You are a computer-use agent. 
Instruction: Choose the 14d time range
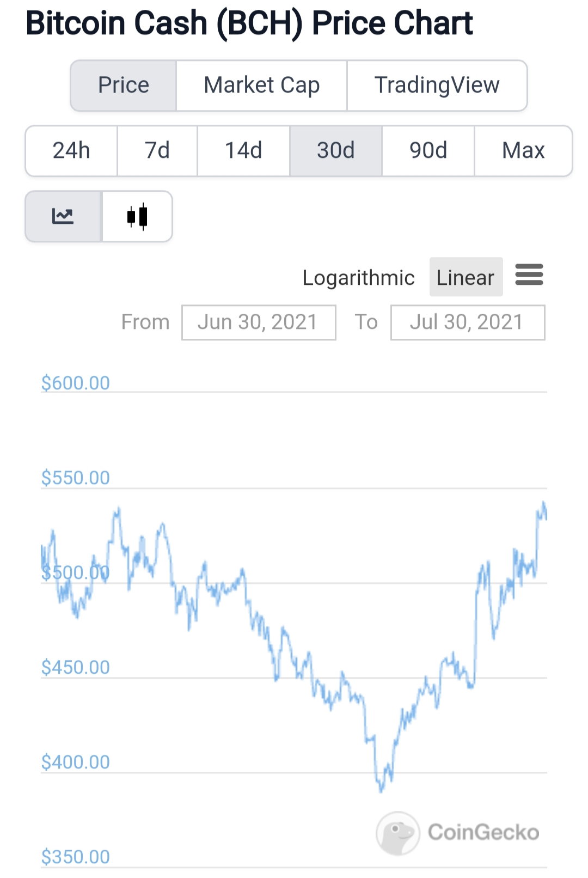(x=243, y=151)
